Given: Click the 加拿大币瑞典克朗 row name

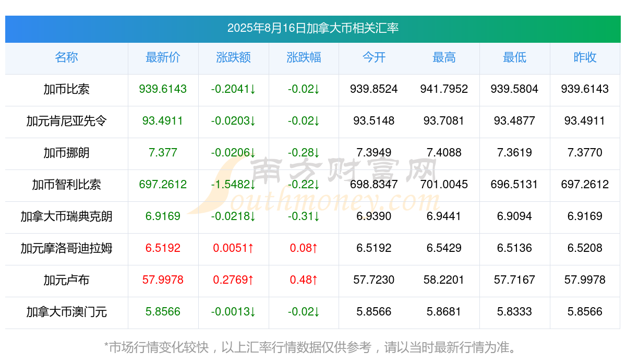Looking at the screenshot, I should coord(66,216).
